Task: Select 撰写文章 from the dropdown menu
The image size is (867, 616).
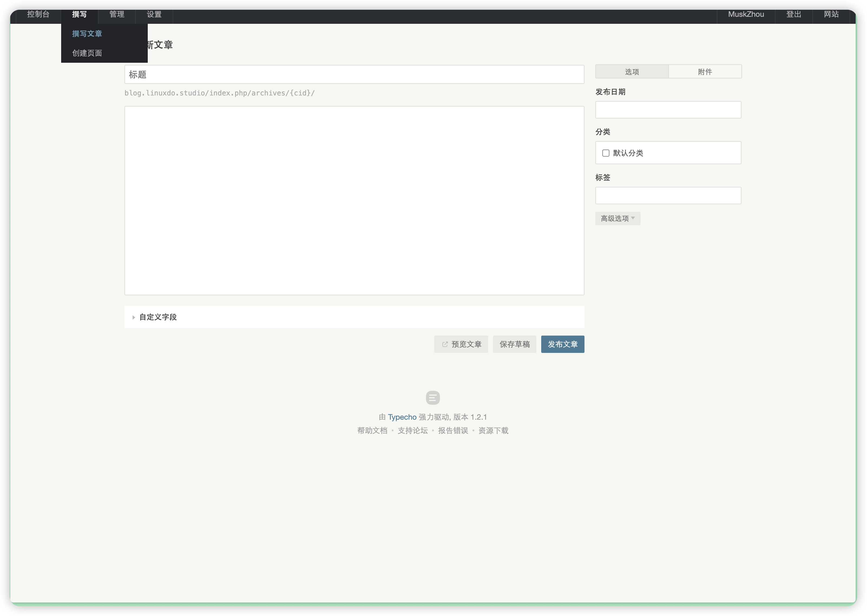Action: pos(87,34)
